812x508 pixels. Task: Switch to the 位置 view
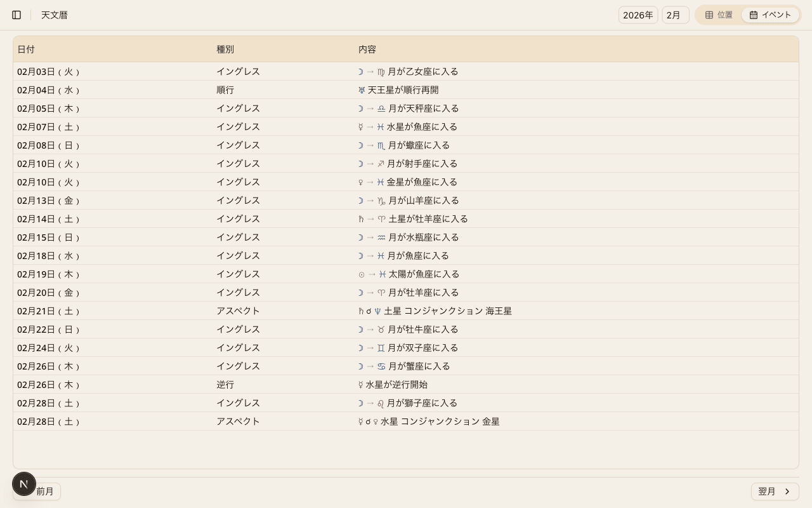719,15
